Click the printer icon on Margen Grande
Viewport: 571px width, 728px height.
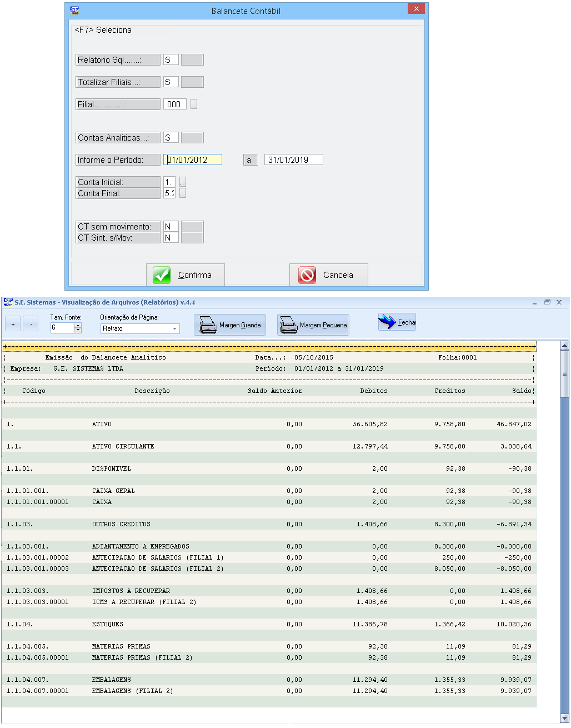[x=208, y=325]
